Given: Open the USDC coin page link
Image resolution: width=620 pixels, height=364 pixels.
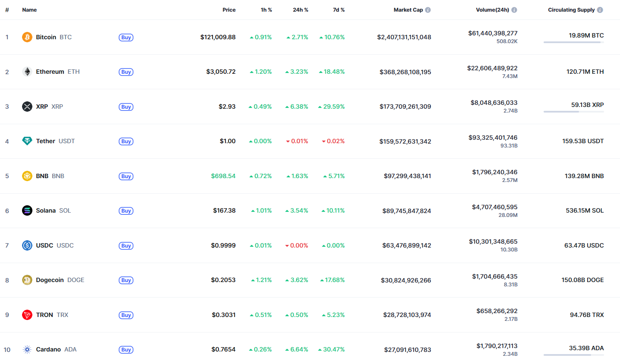Looking at the screenshot, I should point(55,245).
